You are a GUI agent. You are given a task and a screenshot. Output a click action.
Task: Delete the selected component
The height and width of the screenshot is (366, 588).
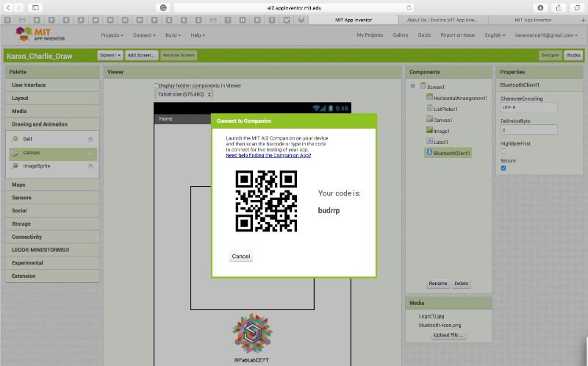click(462, 284)
